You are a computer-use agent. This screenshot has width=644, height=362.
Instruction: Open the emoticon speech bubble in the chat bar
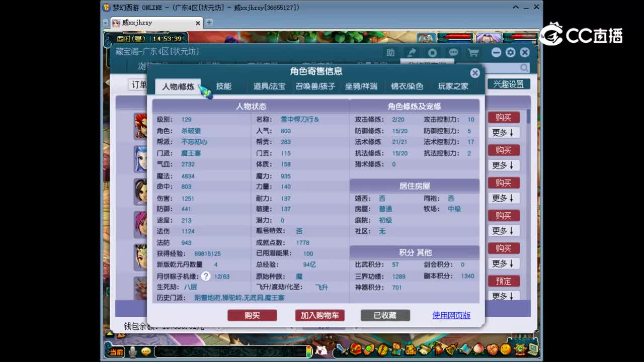146,351
